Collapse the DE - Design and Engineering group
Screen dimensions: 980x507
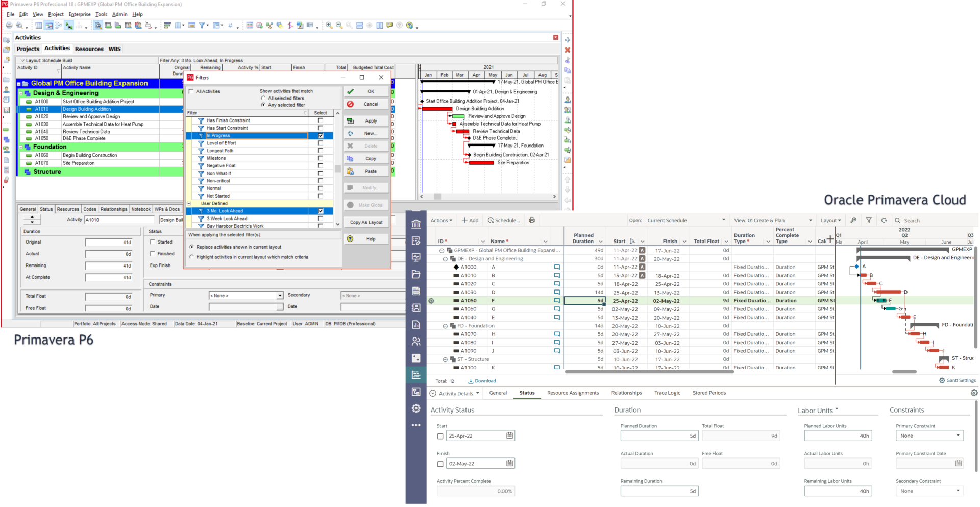click(445, 259)
